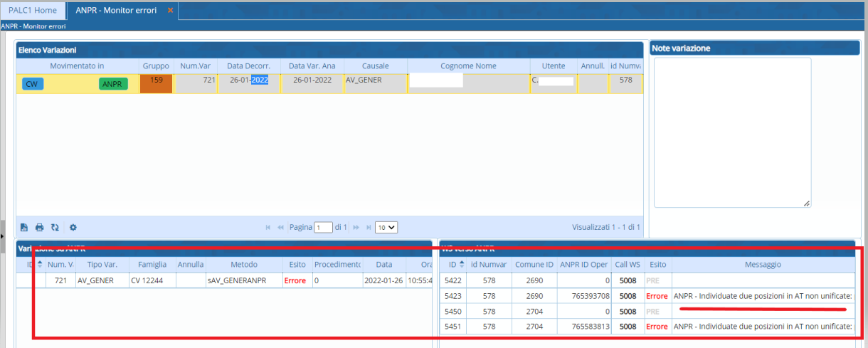Jump to last page of results
Viewport: 868px width, 348px height.
coord(367,228)
